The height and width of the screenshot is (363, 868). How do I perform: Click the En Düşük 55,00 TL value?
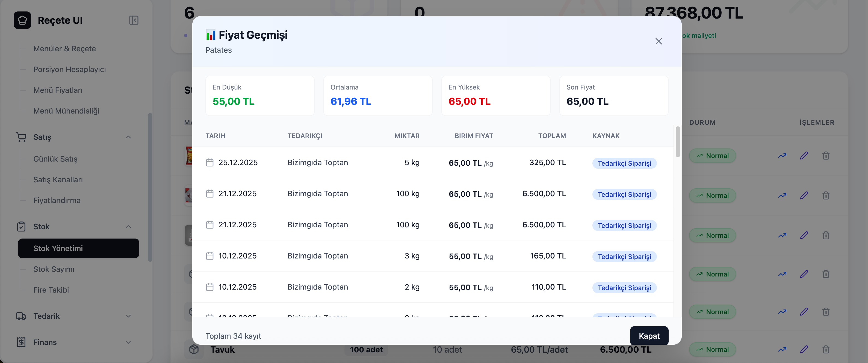click(x=234, y=101)
